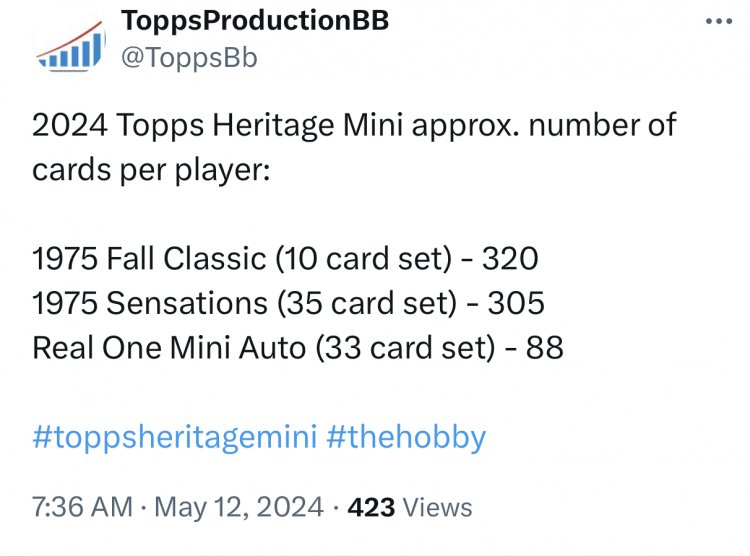Select the 1975 Sensations line
This screenshot has width=750, height=556.
(x=288, y=303)
